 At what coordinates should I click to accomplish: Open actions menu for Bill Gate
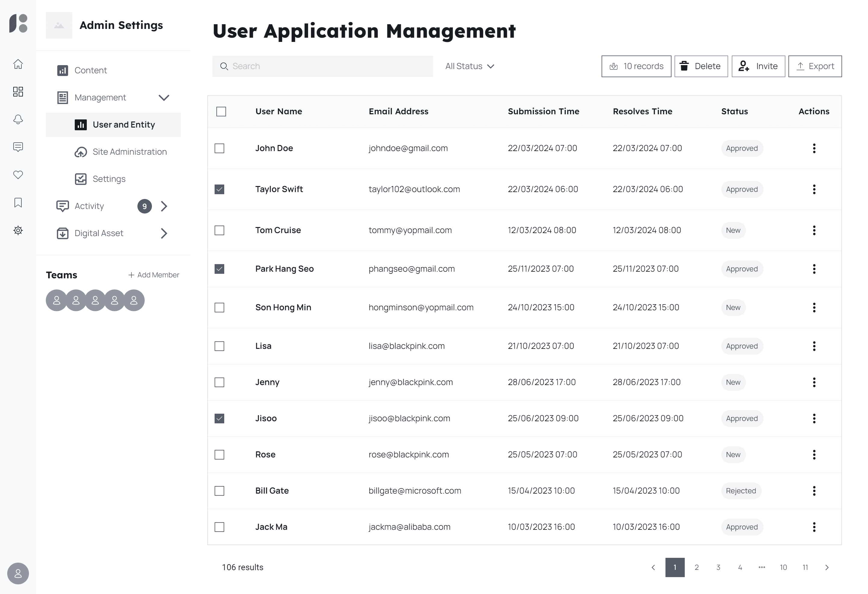click(x=814, y=491)
